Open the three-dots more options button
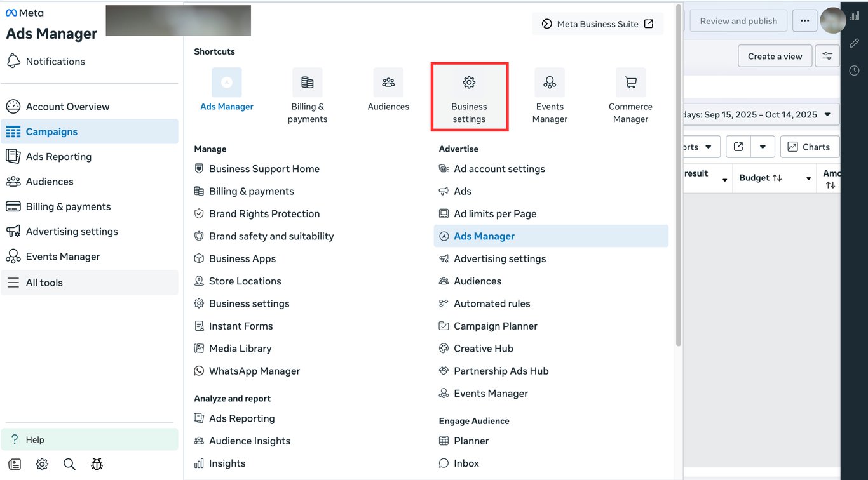The height and width of the screenshot is (480, 868). click(x=804, y=21)
